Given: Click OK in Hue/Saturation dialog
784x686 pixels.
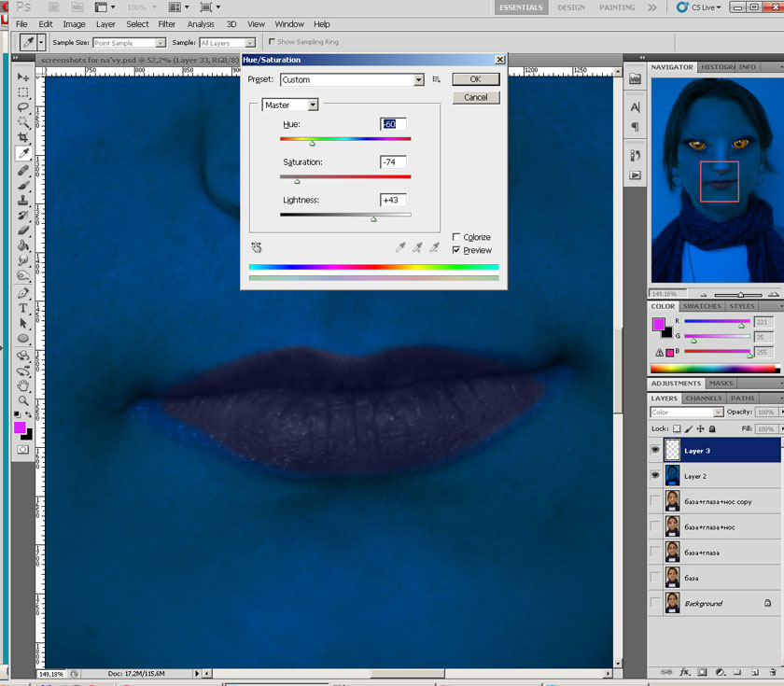Looking at the screenshot, I should click(x=475, y=80).
